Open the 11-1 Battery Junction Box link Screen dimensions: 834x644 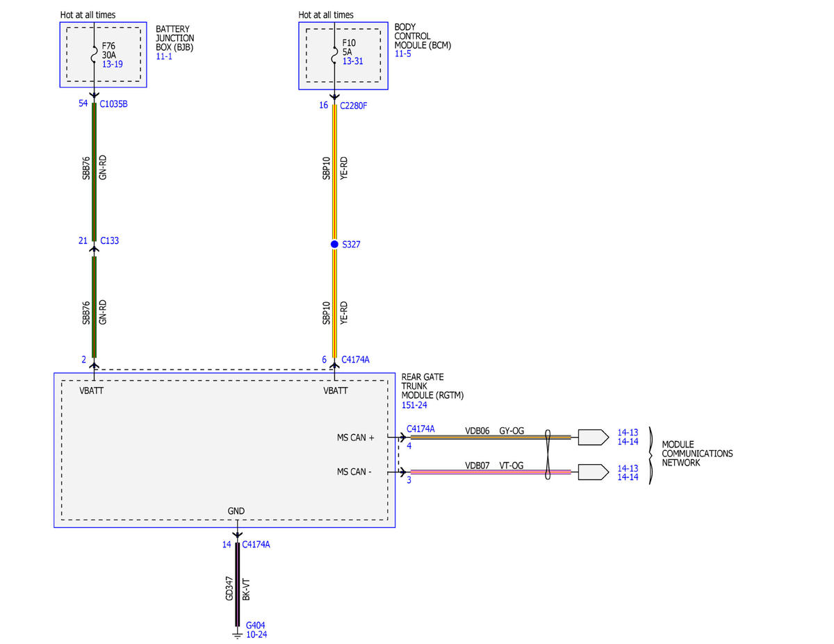click(x=163, y=56)
